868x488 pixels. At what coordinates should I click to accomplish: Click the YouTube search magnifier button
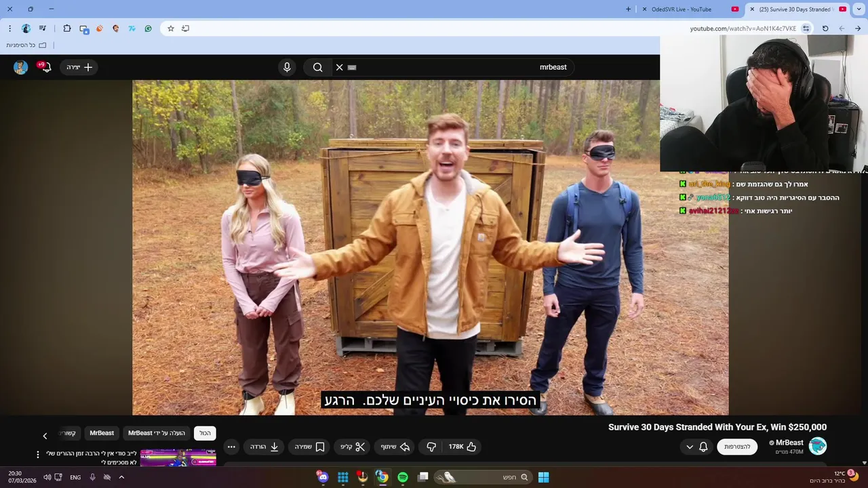click(317, 67)
